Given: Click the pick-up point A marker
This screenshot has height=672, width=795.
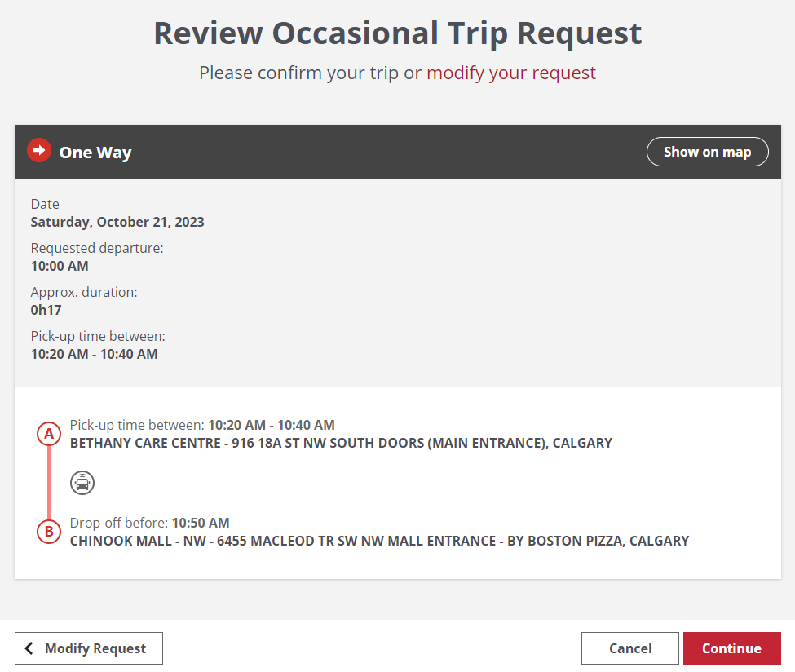Looking at the screenshot, I should tap(49, 434).
